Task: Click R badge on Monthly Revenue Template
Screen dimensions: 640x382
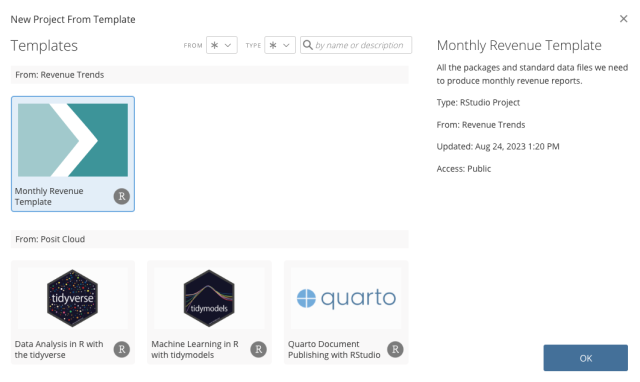Action: [122, 196]
